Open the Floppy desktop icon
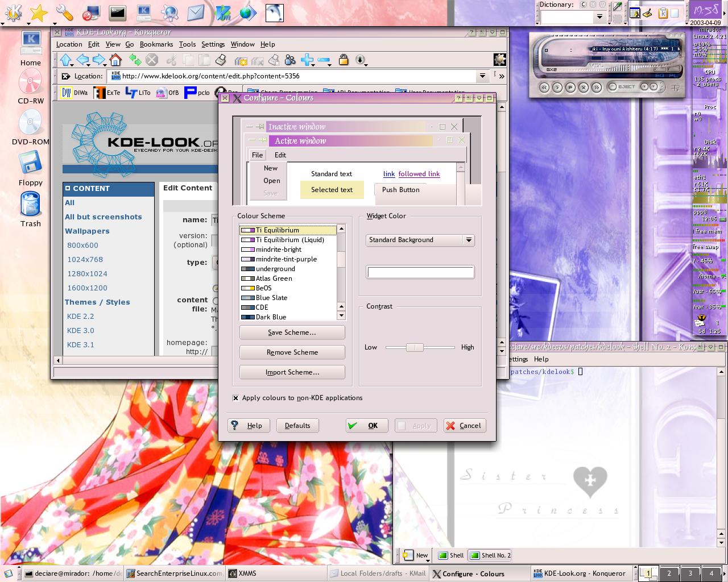 pyautogui.click(x=30, y=169)
